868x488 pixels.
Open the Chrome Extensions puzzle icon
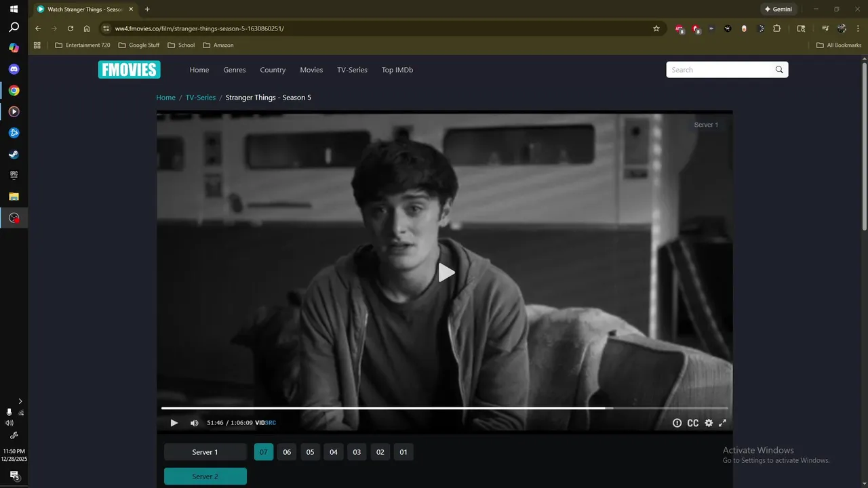tap(777, 28)
